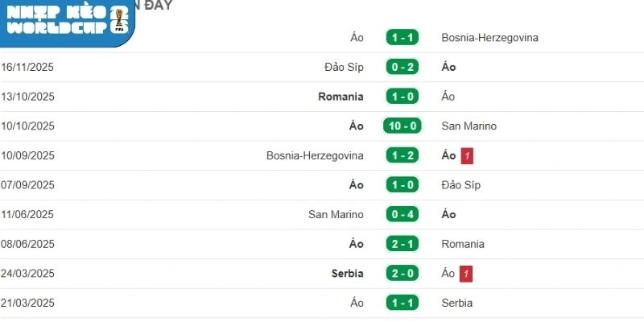The height and width of the screenshot is (322, 644).
Task: Select the 21/03/2025 match row date
Action: [27, 303]
